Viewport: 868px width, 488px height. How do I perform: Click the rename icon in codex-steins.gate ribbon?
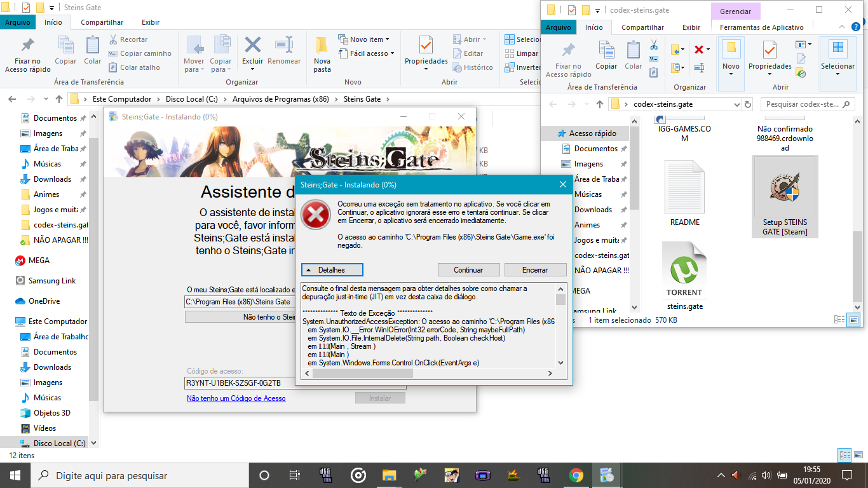click(699, 67)
